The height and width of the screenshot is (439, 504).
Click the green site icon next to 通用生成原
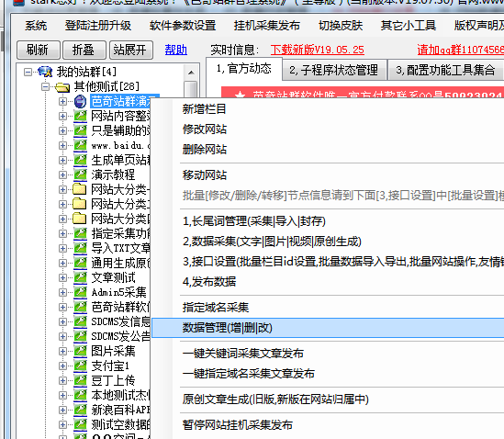click(80, 263)
